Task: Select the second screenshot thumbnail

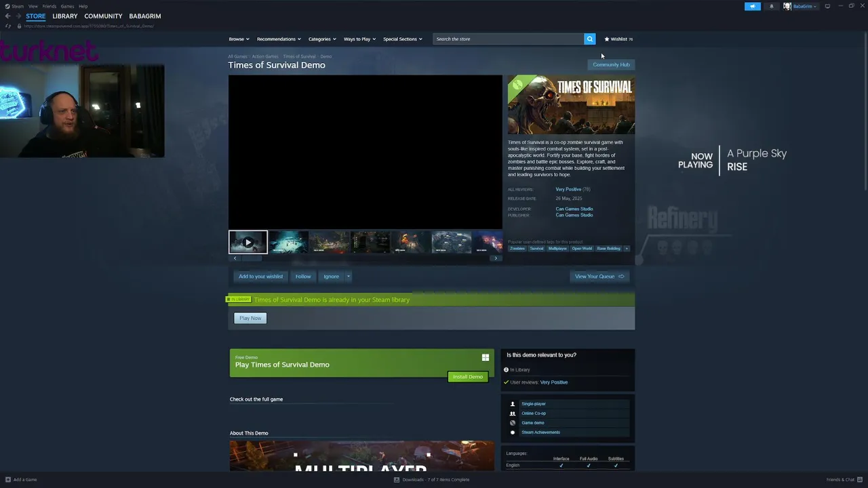Action: pos(289,242)
